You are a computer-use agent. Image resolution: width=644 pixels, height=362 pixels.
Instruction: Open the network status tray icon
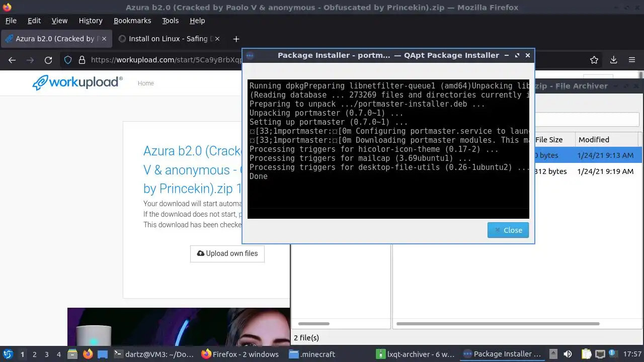(x=600, y=354)
